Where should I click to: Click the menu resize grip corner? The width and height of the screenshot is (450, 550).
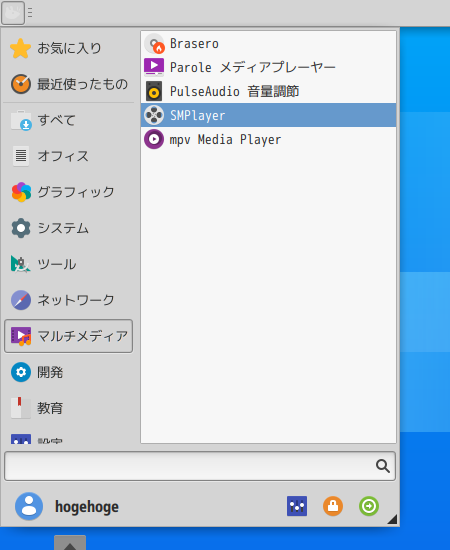tap(392, 519)
